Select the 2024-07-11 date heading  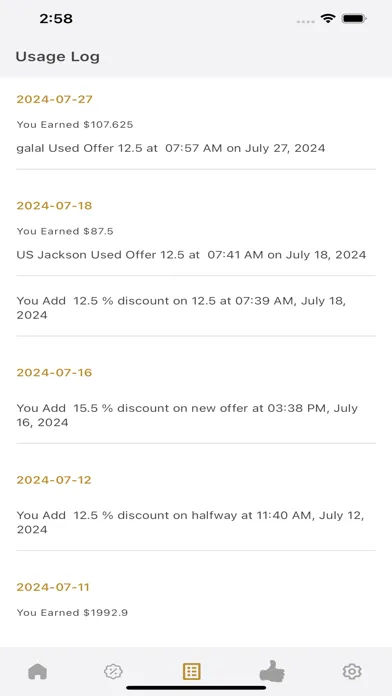[x=53, y=587]
